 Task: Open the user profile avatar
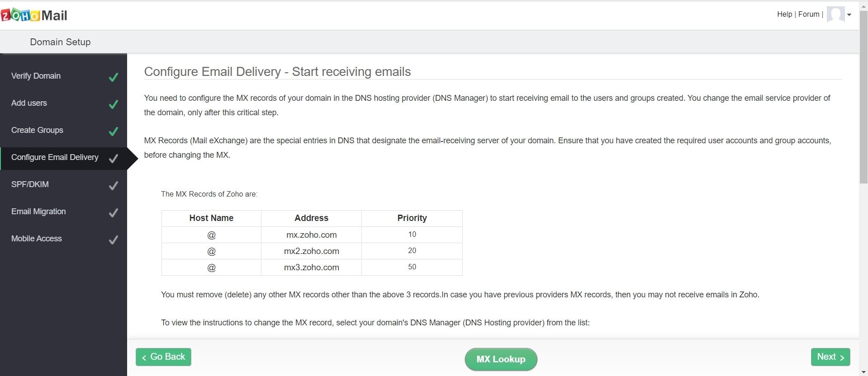835,14
